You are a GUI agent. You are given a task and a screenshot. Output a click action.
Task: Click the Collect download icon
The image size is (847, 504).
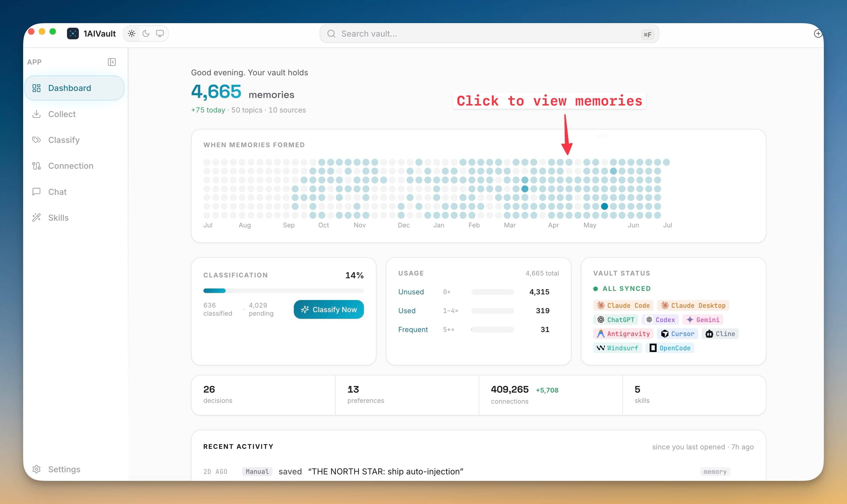pos(36,114)
